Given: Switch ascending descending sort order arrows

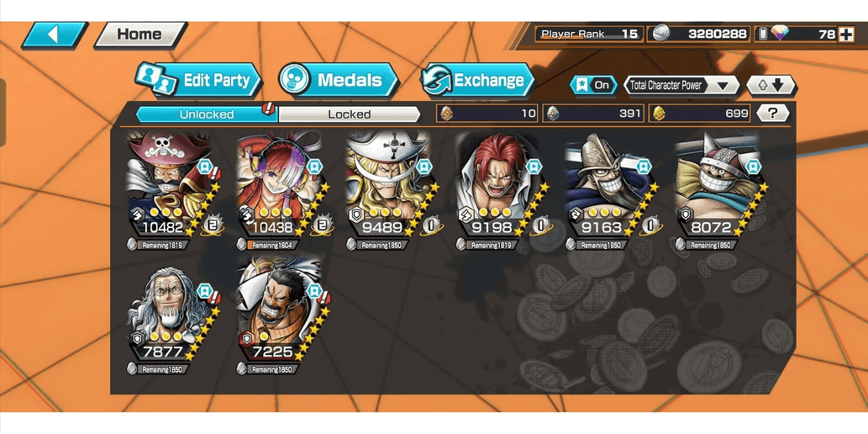Looking at the screenshot, I should tap(771, 85).
